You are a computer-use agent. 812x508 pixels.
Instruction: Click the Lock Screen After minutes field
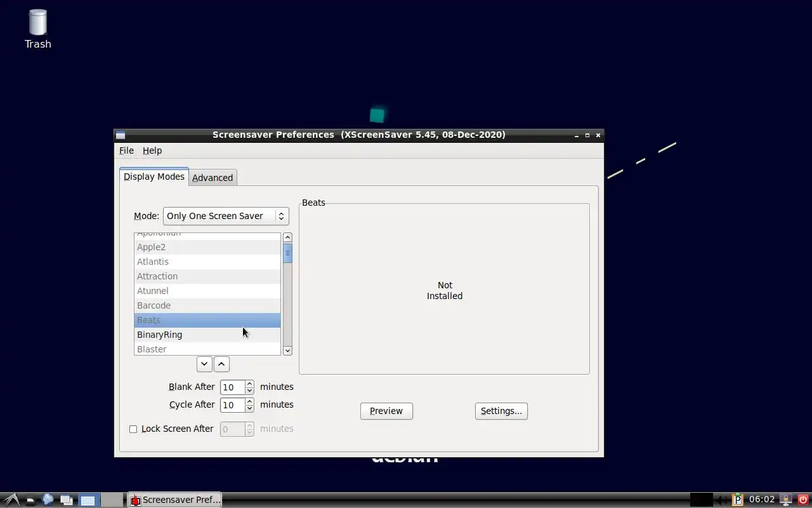(x=232, y=429)
